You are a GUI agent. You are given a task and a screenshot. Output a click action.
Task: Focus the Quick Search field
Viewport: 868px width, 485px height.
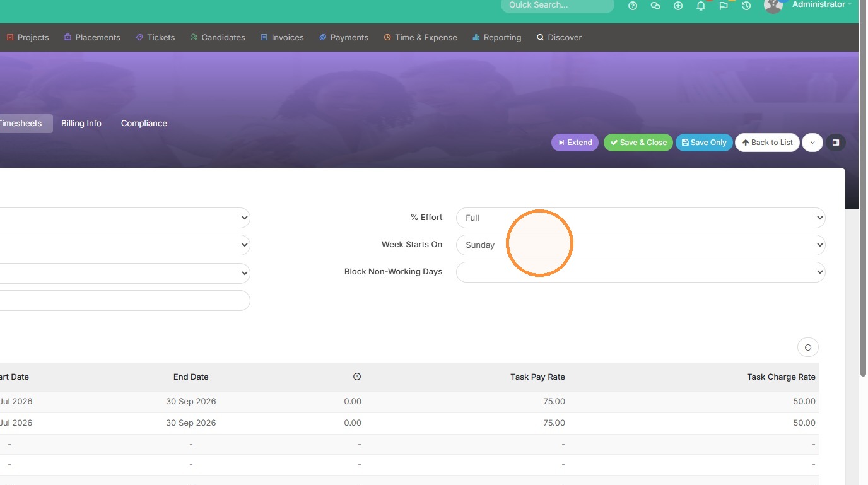tap(558, 5)
